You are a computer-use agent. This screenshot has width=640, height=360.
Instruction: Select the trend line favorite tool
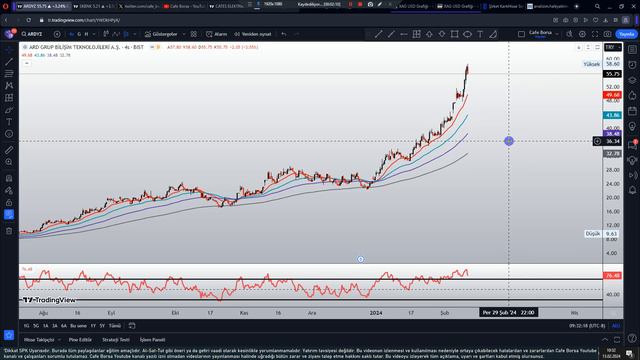tap(378, 34)
